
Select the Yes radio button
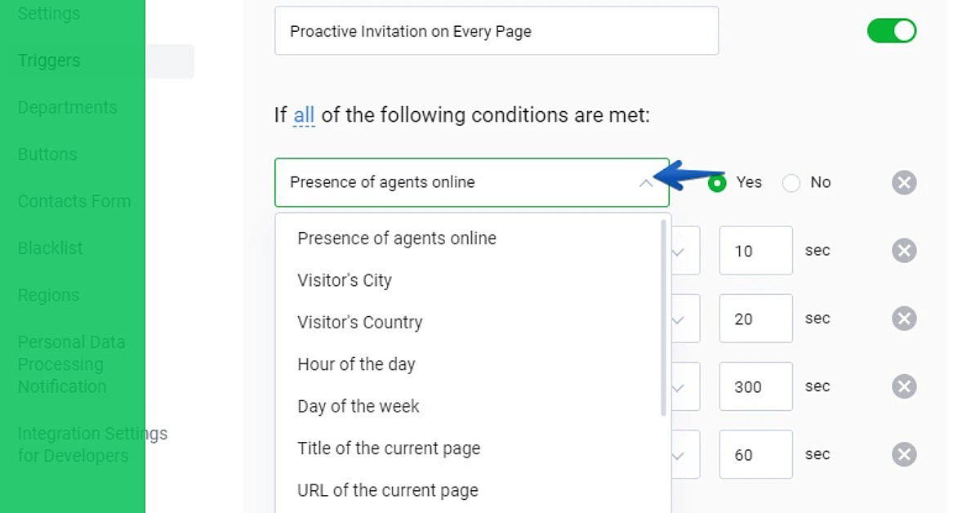(717, 182)
